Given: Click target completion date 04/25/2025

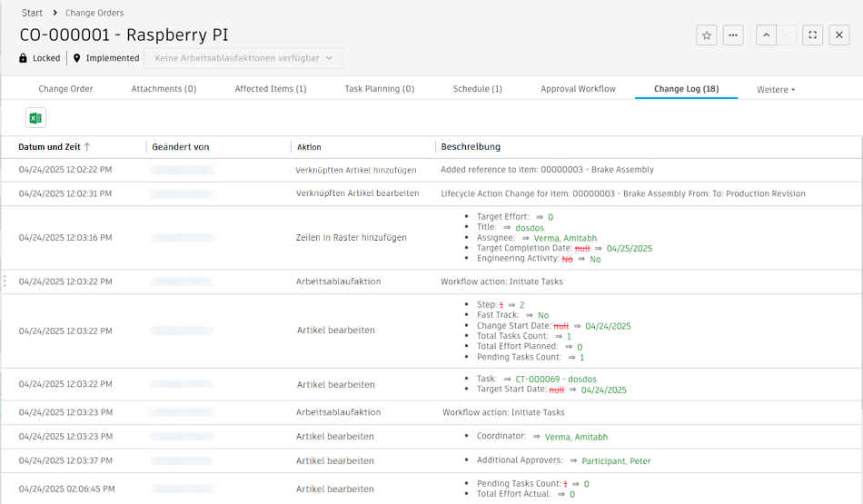Looking at the screenshot, I should tap(630, 249).
